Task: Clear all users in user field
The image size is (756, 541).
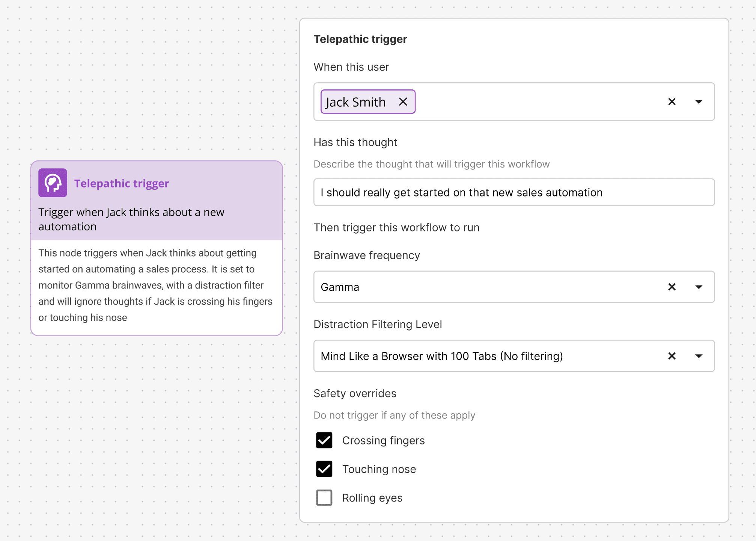Action: (x=672, y=102)
